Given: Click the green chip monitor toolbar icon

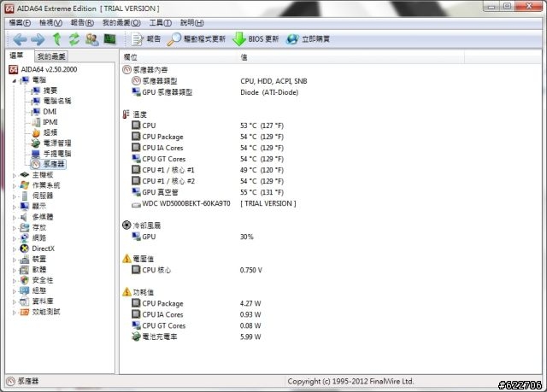Looking at the screenshot, I should (x=109, y=39).
